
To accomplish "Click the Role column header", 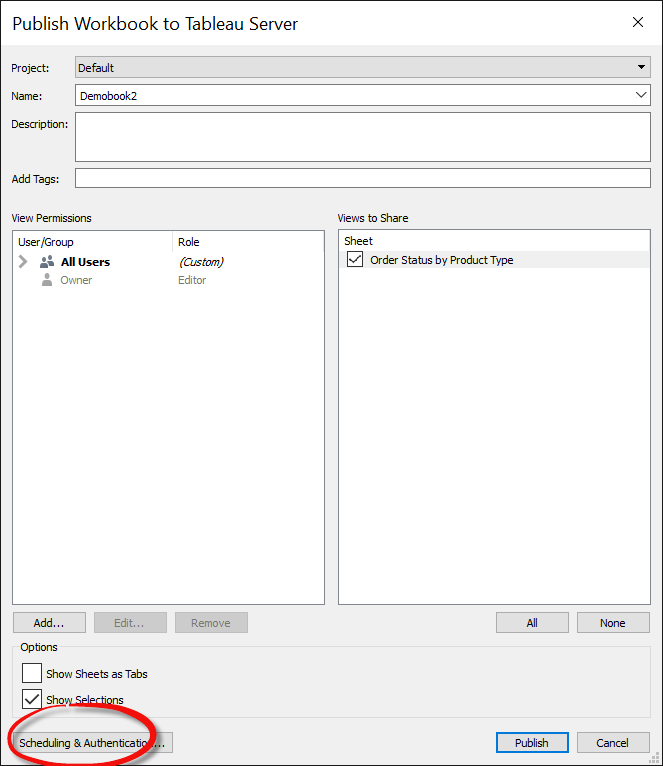I will pos(189,242).
